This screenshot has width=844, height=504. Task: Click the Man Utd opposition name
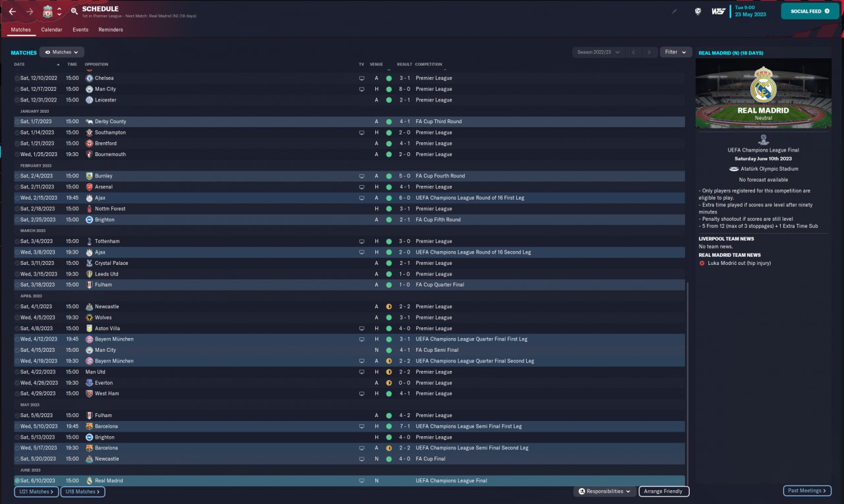pyautogui.click(x=96, y=372)
